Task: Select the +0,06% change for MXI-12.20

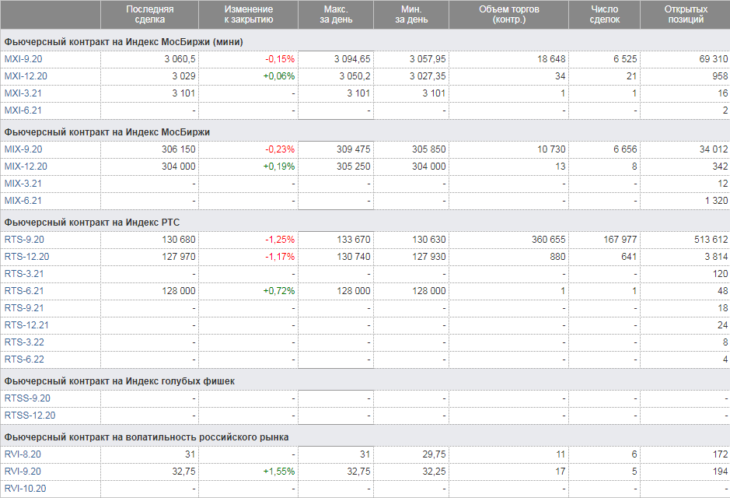Action: click(279, 76)
